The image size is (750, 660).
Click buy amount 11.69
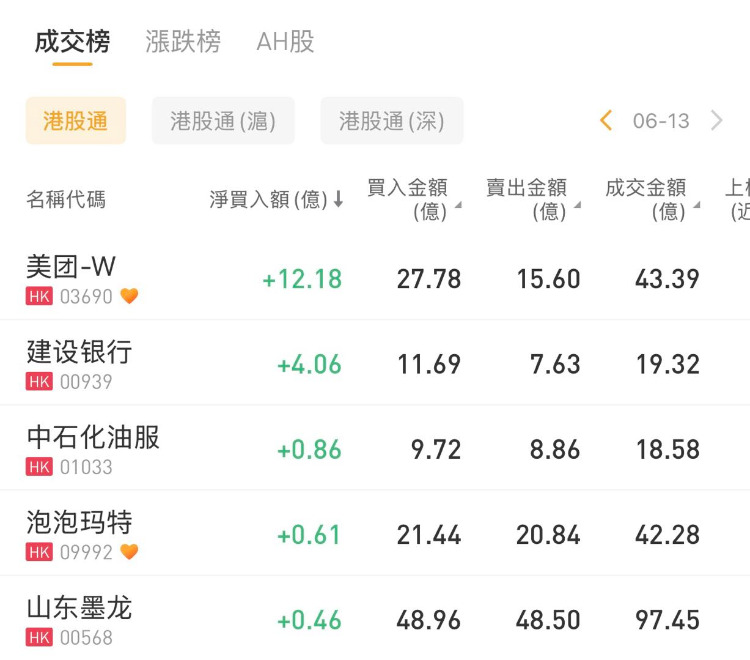pyautogui.click(x=429, y=364)
